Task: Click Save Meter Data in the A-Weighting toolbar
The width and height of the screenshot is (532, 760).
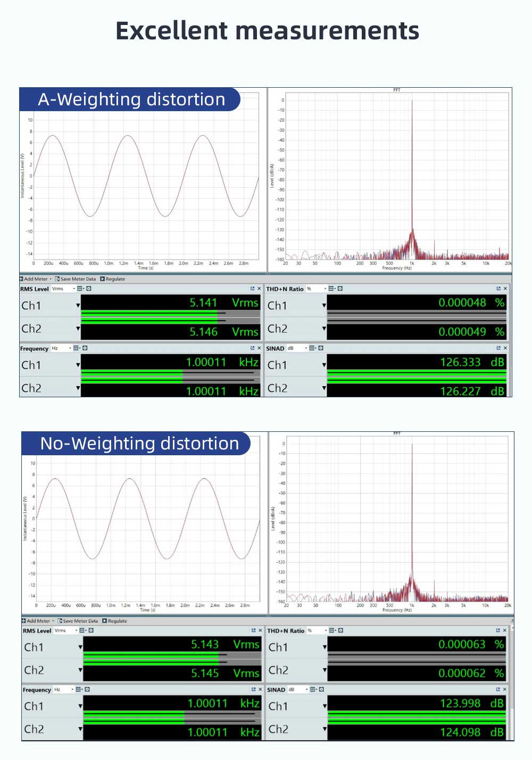Action: click(78, 279)
